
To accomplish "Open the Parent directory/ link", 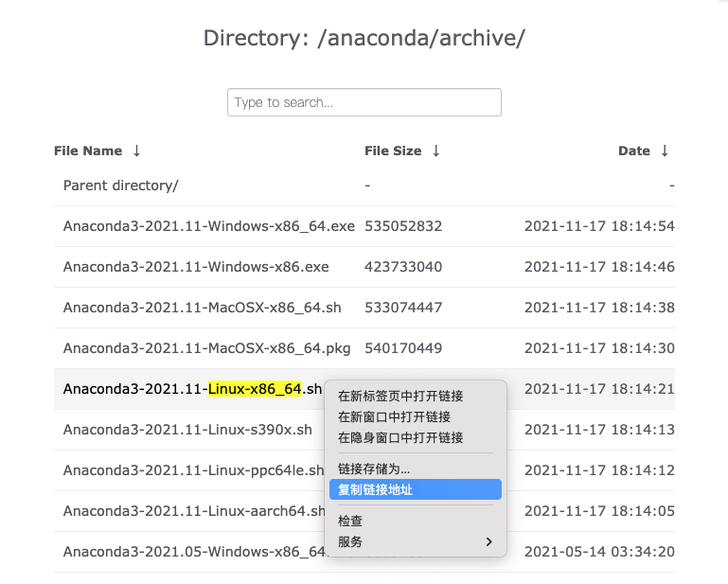I will click(121, 186).
